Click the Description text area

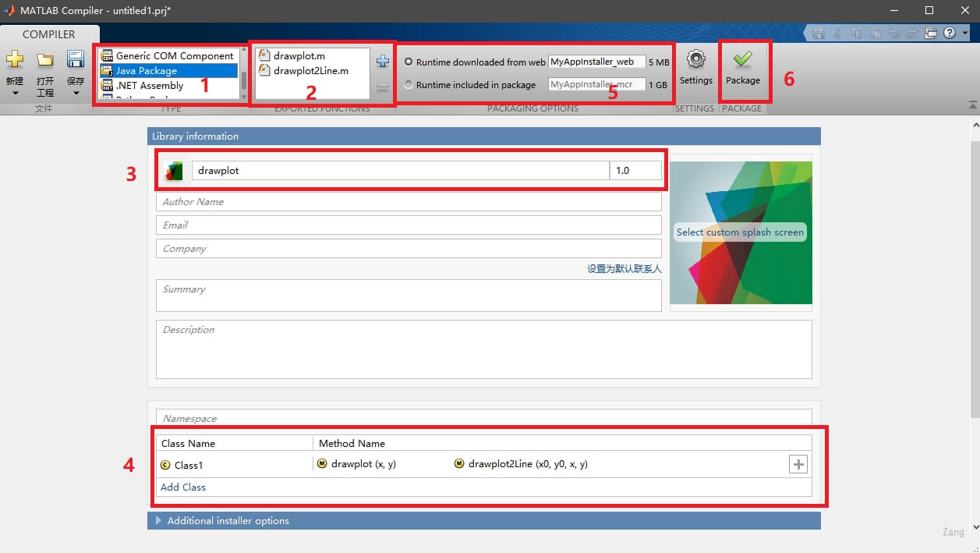click(x=483, y=349)
